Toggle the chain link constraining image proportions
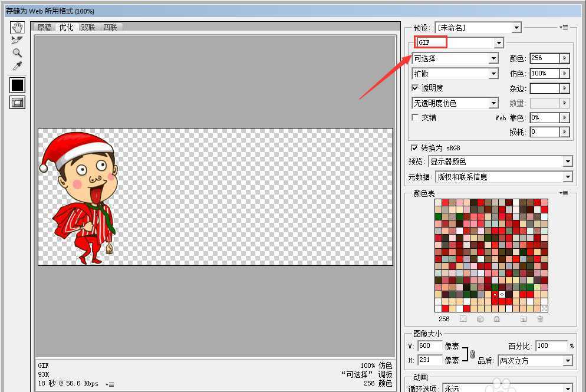 coord(472,353)
